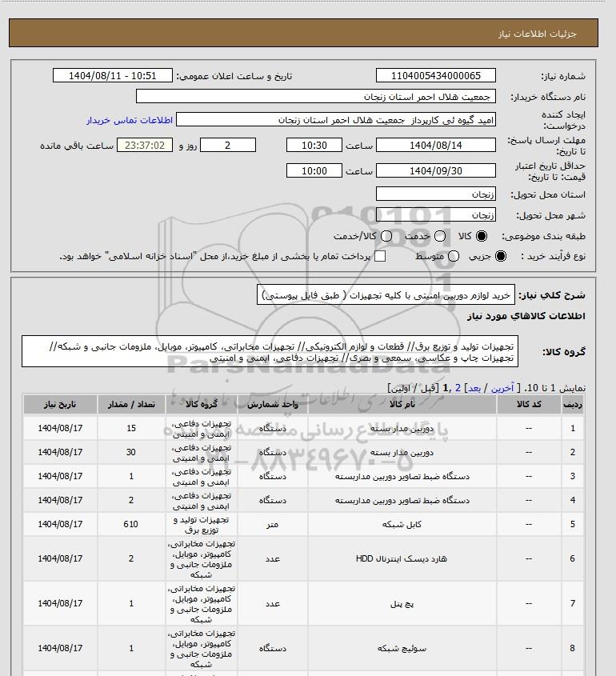Click quantity 15 in row 1
Image resolution: width=616 pixels, height=676 pixels.
131,428
